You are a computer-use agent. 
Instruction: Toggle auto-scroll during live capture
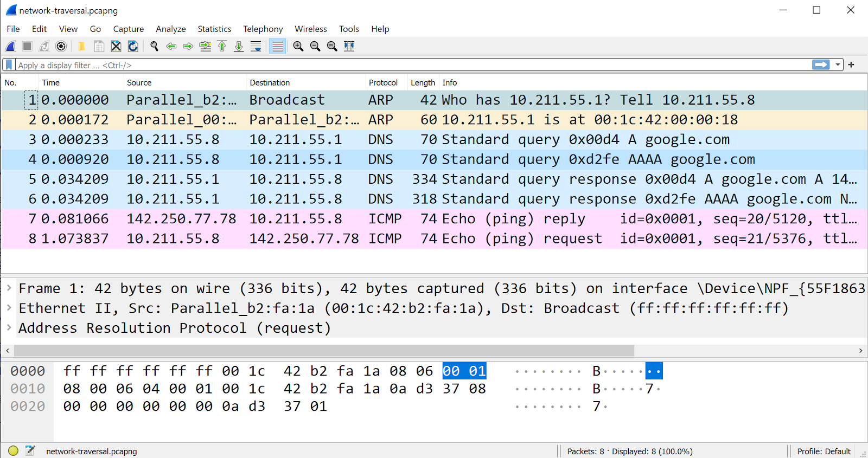tap(256, 47)
